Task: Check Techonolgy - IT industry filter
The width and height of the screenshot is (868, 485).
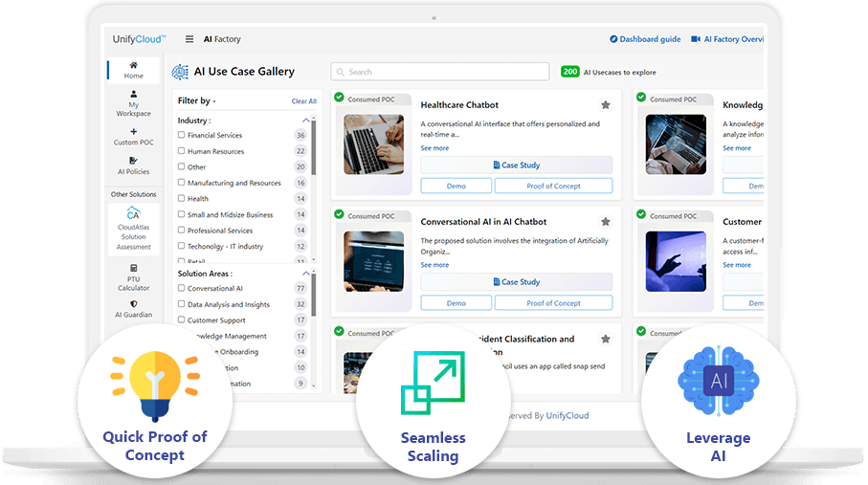Action: (x=181, y=245)
